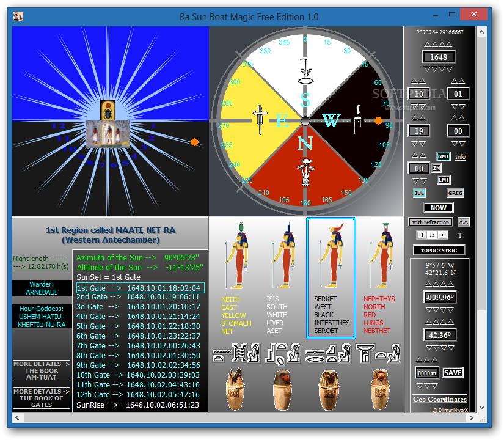Click the orange sun dot on the ray diagram
Image resolution: width=504 pixels, height=440 pixels.
(x=194, y=142)
